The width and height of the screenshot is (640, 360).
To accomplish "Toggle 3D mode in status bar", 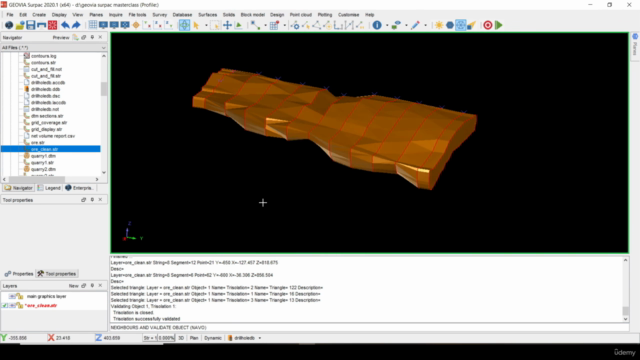I will click(181, 338).
